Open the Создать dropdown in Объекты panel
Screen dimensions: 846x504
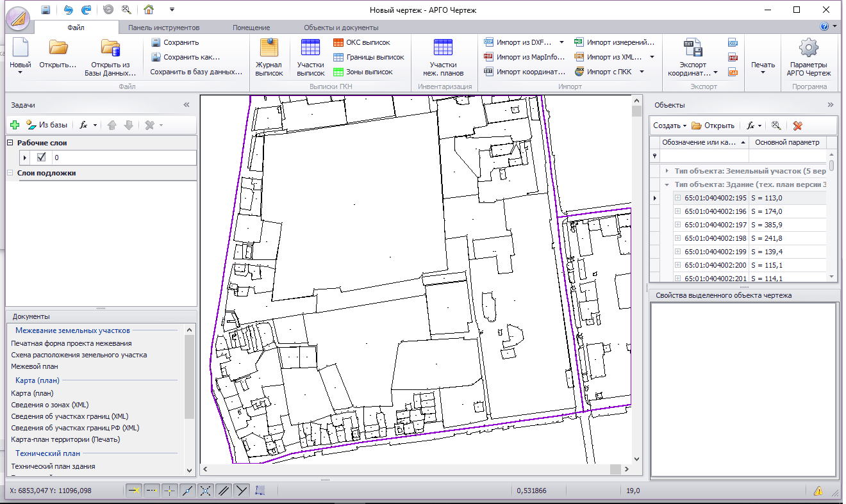click(670, 126)
